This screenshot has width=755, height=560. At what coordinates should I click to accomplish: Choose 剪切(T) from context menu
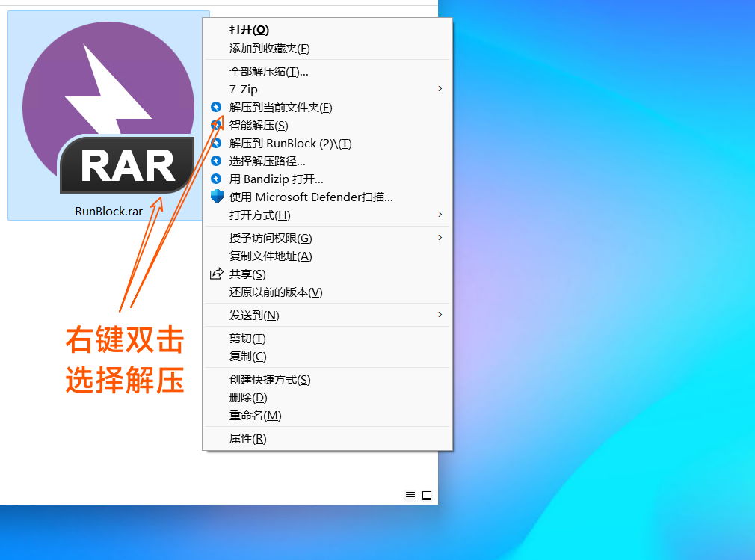327,338
